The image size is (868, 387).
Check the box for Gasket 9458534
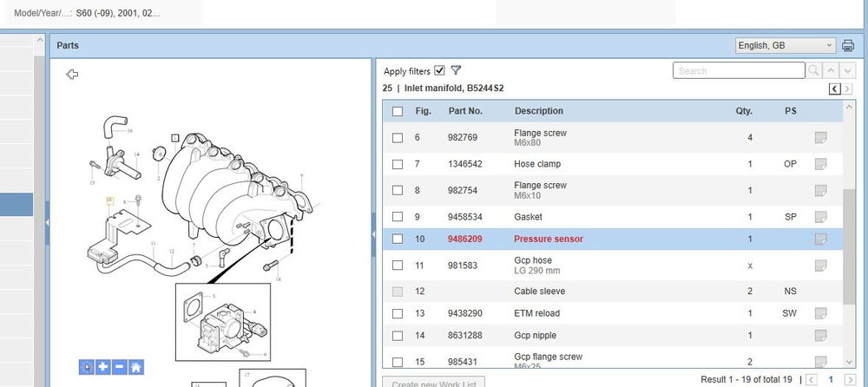(398, 217)
